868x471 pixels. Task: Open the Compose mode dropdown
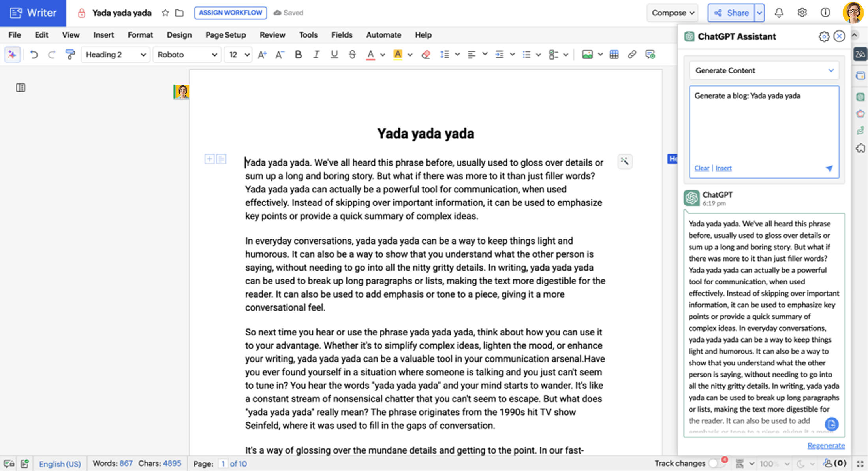673,13
